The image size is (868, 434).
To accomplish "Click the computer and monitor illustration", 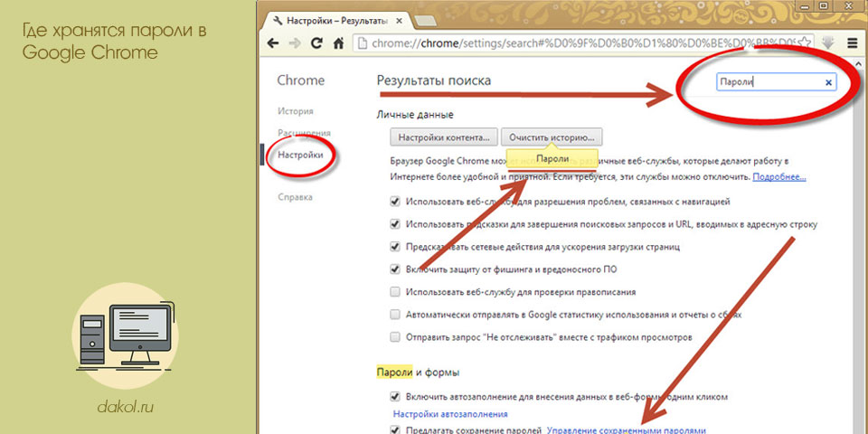I will [x=125, y=336].
